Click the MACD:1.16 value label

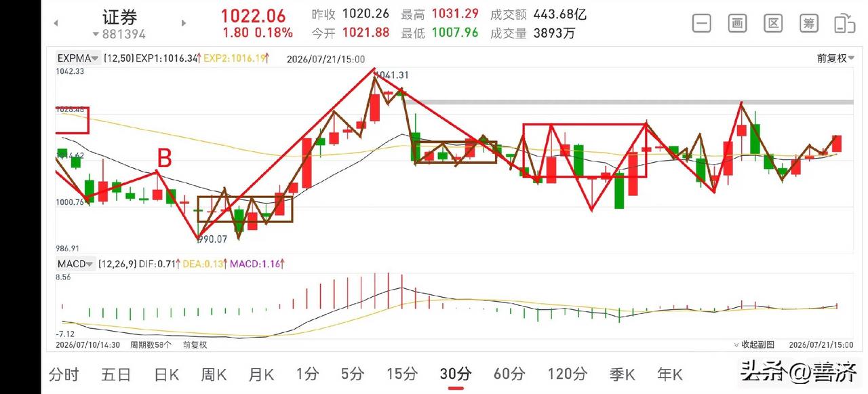click(x=258, y=264)
